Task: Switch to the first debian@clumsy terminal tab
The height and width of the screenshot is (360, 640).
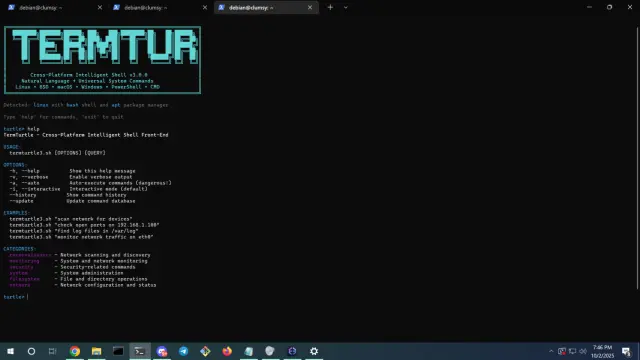Action: [55, 7]
